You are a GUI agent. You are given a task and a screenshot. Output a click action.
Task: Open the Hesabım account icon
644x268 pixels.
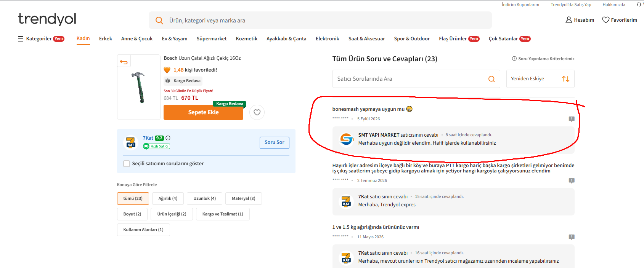point(569,20)
